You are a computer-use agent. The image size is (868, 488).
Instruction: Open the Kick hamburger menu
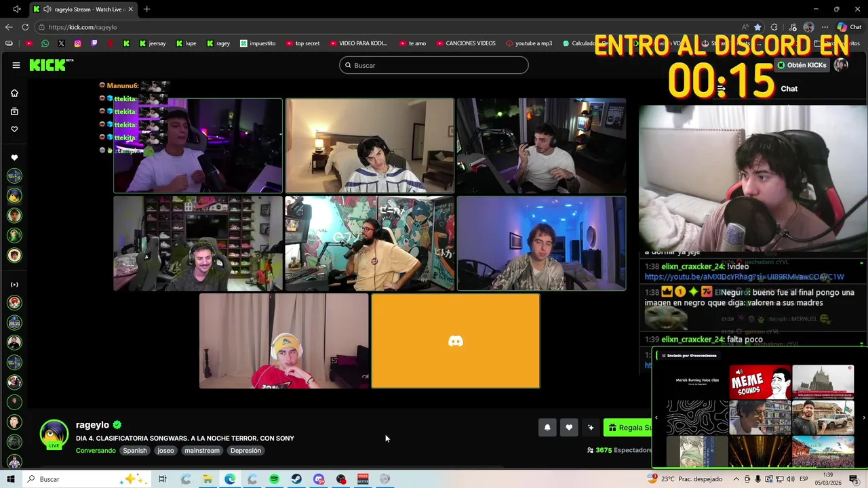[x=16, y=65]
